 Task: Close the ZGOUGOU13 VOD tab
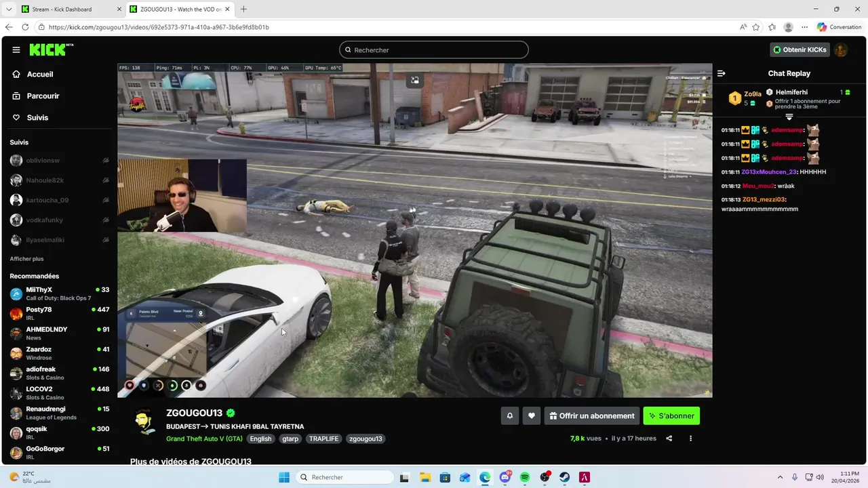[x=227, y=9]
